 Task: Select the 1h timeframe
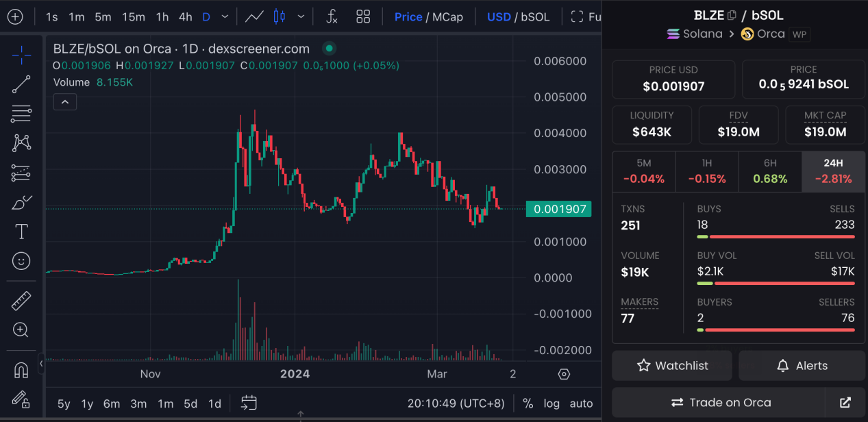click(x=162, y=16)
